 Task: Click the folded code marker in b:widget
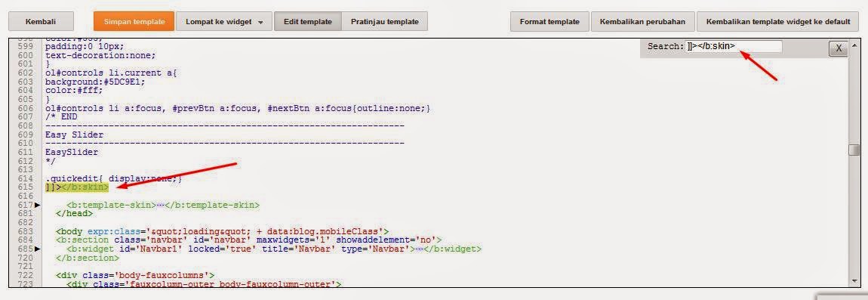coord(420,249)
